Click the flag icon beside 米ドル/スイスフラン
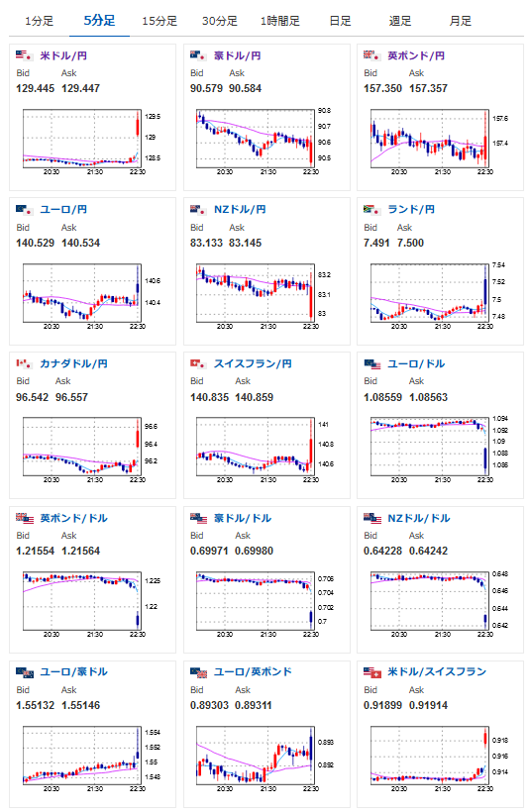Image resolution: width=529 pixels, height=812 pixels. (372, 672)
